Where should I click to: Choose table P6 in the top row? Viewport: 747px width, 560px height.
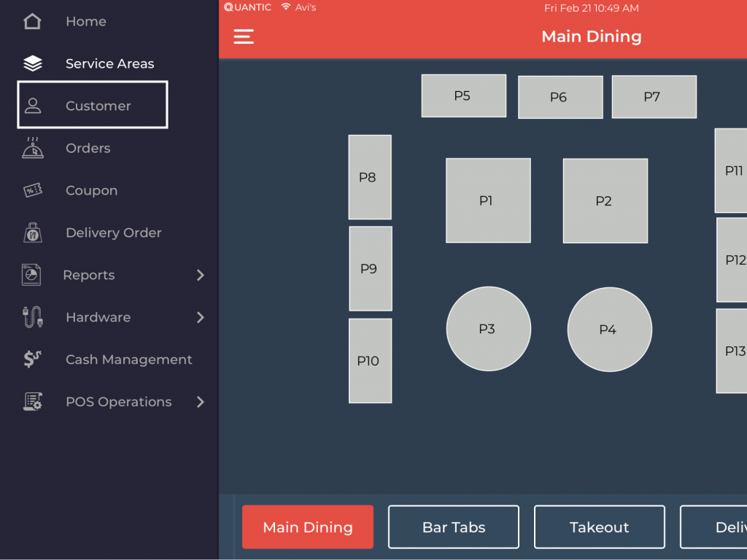point(560,97)
